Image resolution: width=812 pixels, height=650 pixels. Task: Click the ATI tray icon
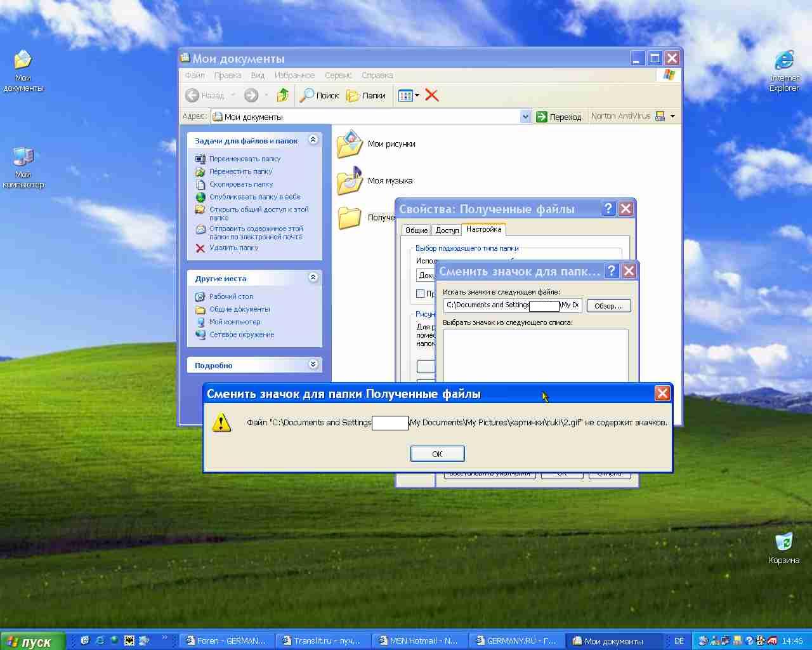click(772, 641)
